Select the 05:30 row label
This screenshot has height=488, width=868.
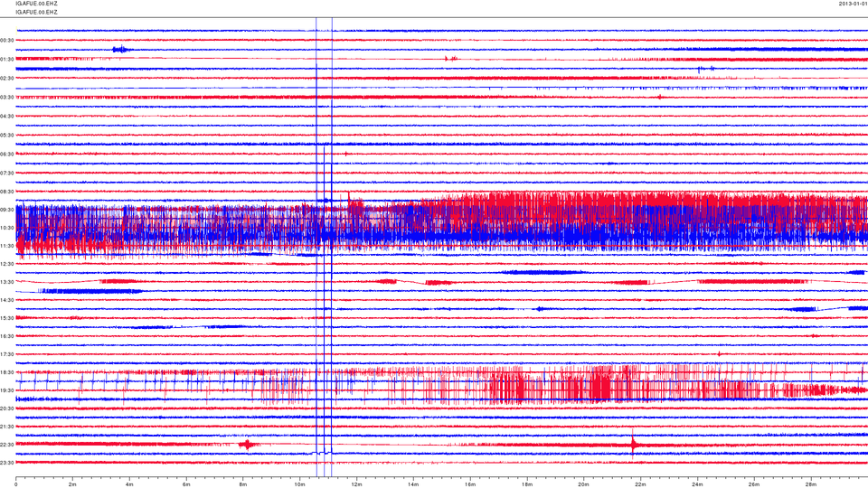tap(7, 135)
